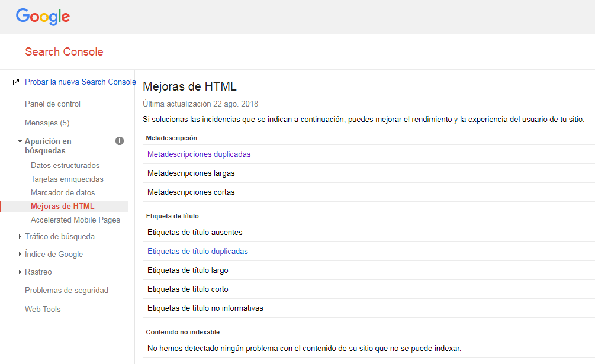Go to Problemas de seguridad

66,291
